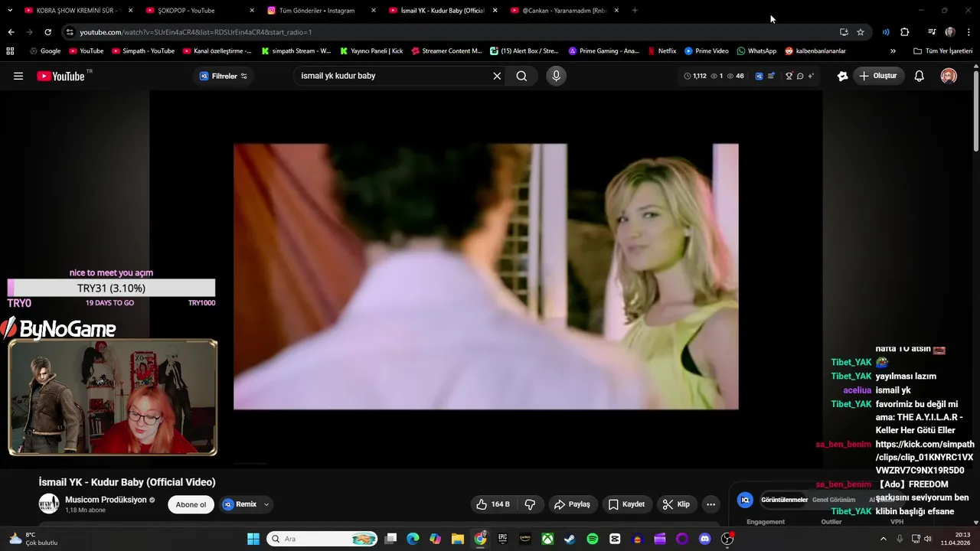This screenshot has width=980, height=551.
Task: Click the Paylaş share button
Action: tap(572, 504)
